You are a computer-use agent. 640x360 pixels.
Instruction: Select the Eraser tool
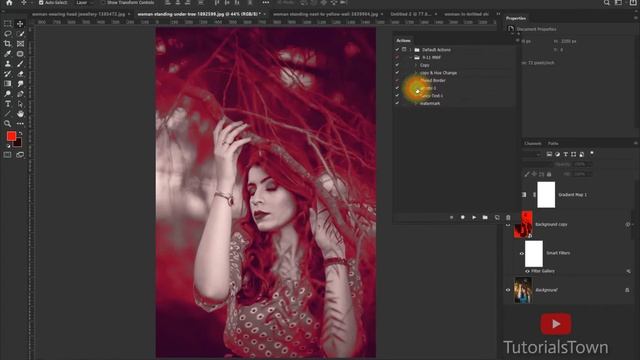(x=20, y=74)
